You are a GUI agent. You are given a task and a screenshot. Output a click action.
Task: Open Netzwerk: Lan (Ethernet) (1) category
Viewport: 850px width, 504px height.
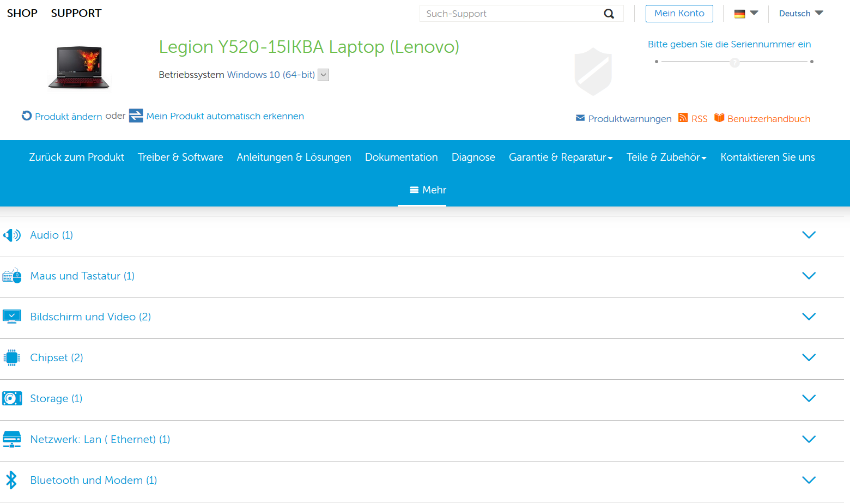point(100,439)
